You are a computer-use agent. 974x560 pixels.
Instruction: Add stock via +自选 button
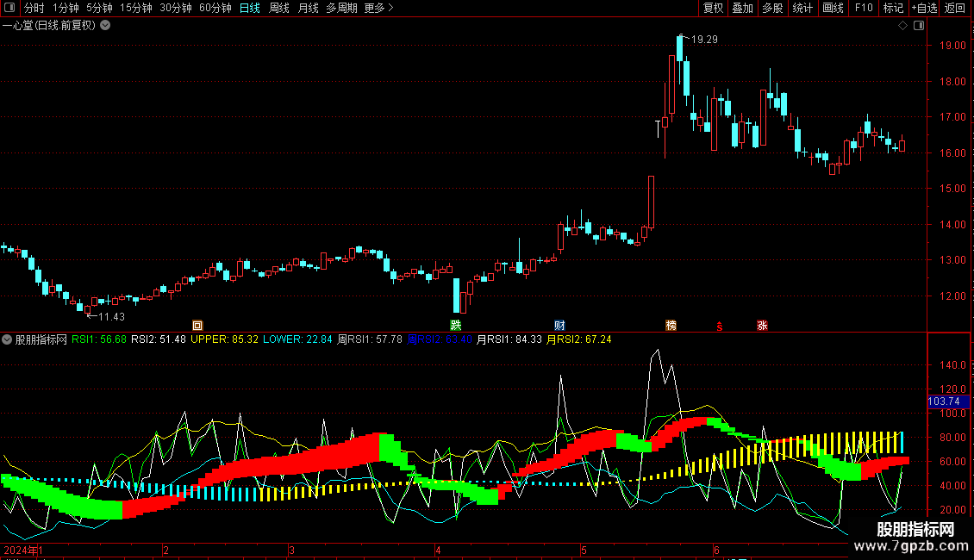(924, 8)
